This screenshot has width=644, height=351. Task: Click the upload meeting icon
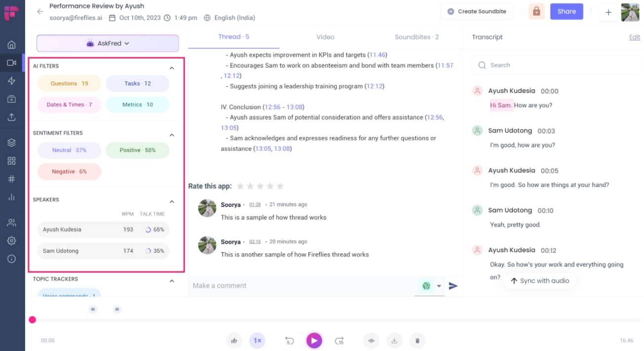tap(12, 117)
